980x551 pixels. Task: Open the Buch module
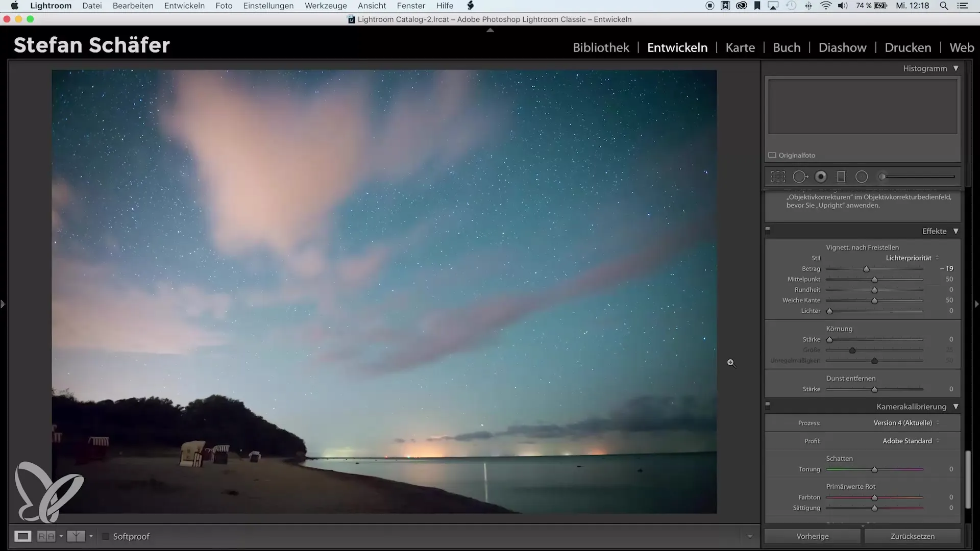[x=787, y=47]
